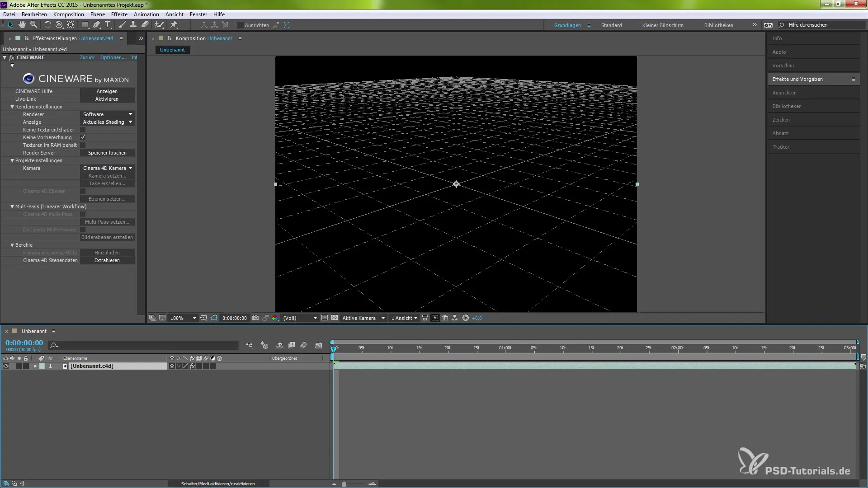Select the Unified Camera tool

59,25
